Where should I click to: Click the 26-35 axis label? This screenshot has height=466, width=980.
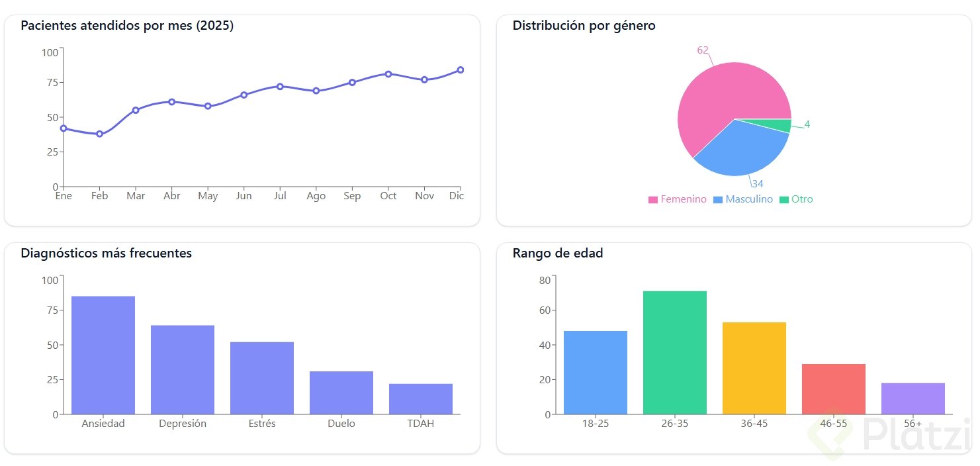tap(675, 424)
